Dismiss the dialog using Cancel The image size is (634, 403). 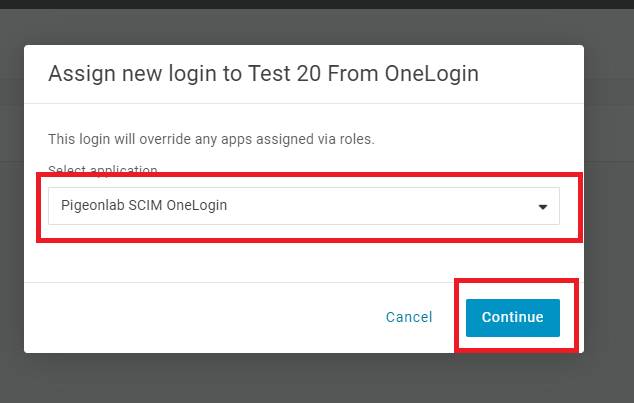pyautogui.click(x=409, y=317)
